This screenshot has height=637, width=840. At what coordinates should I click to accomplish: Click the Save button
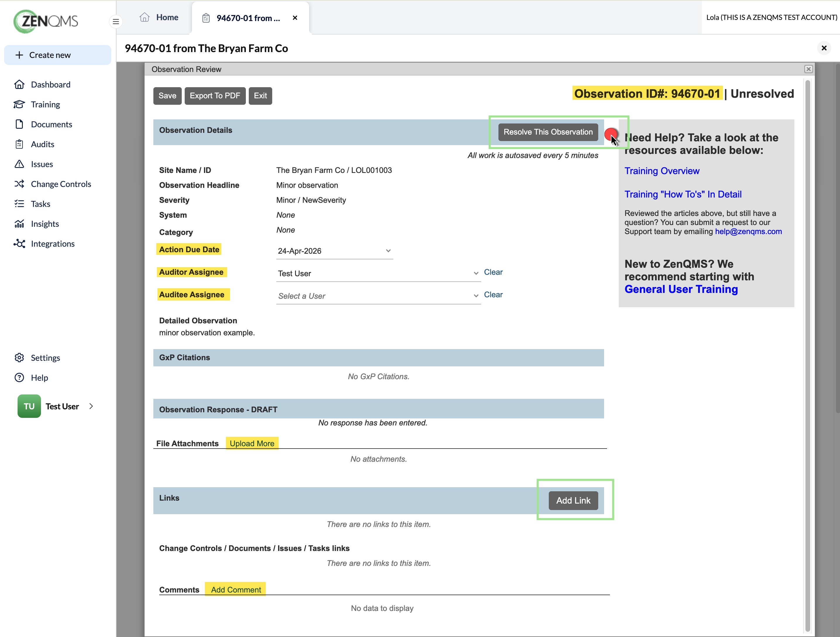coord(167,96)
